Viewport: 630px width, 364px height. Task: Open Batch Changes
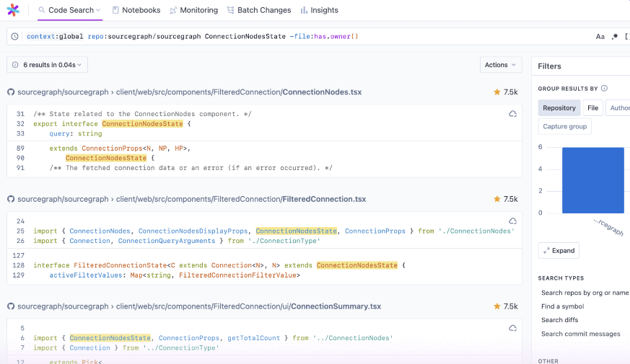tap(259, 10)
